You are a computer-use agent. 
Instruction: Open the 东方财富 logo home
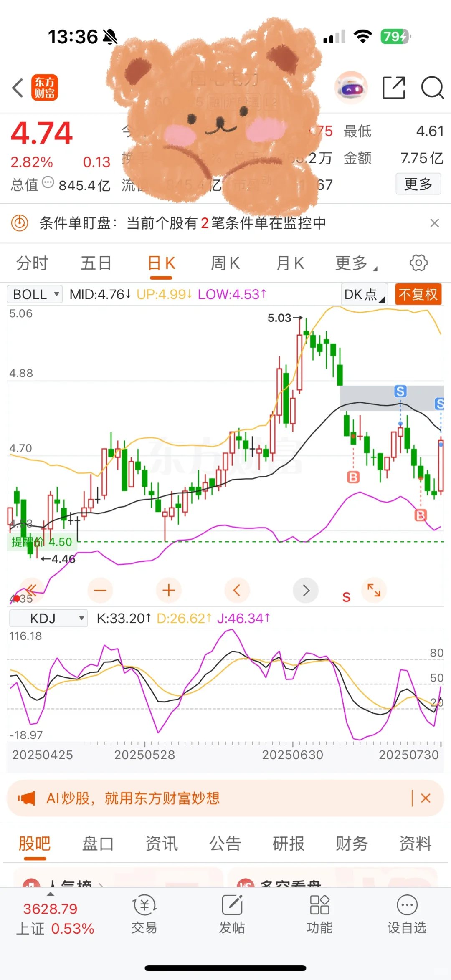tap(45, 88)
